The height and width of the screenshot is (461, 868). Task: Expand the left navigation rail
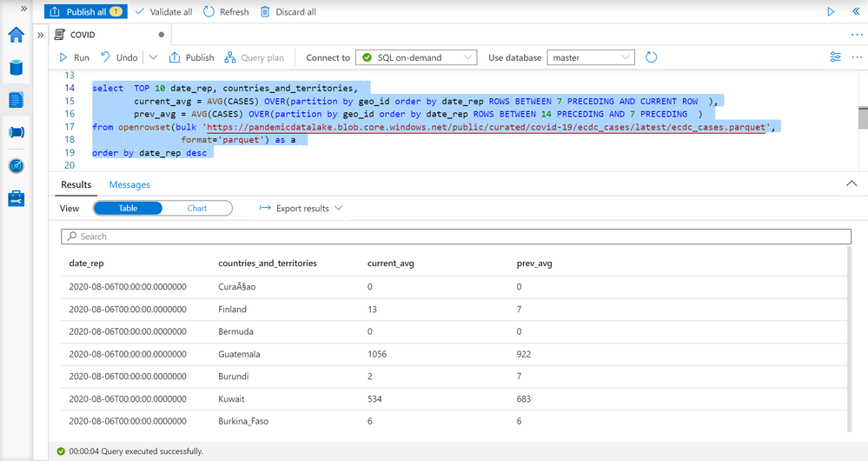(23, 9)
